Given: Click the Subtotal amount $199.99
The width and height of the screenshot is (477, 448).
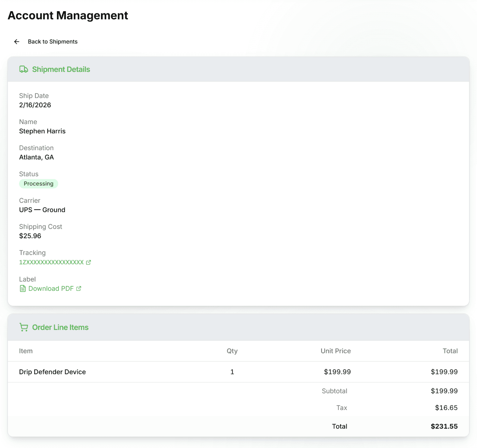Looking at the screenshot, I should [444, 391].
